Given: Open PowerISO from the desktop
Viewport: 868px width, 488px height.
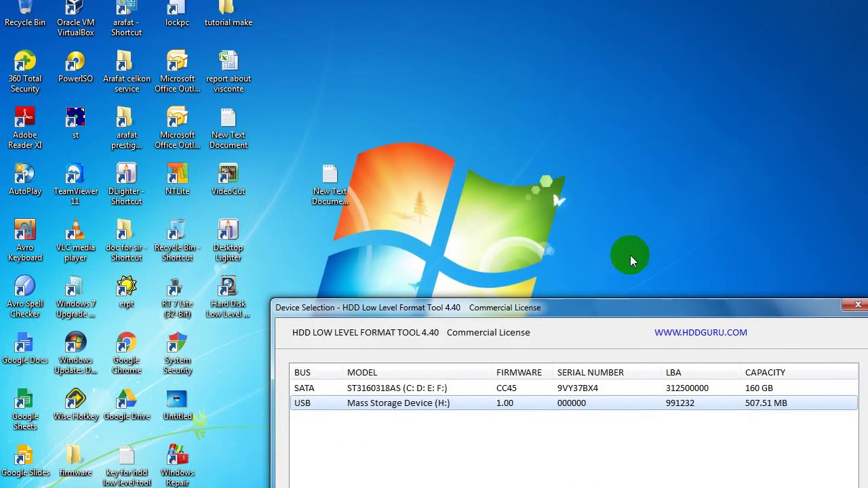Looking at the screenshot, I should point(75,66).
